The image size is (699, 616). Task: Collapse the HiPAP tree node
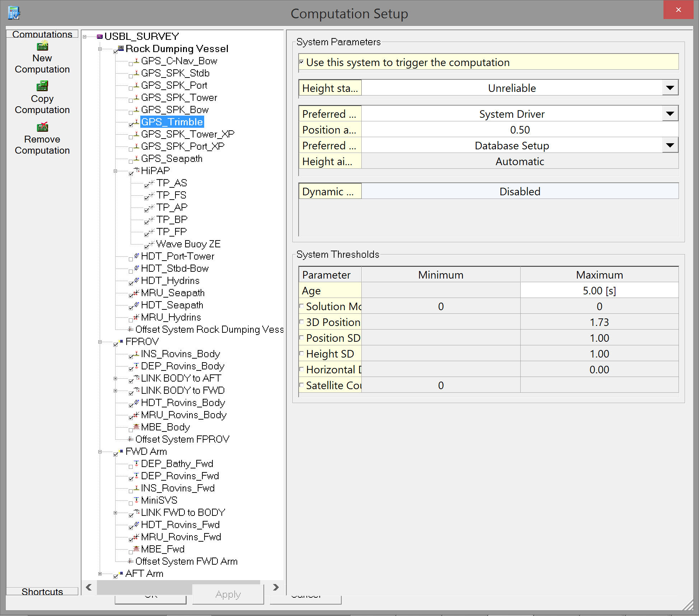(x=115, y=171)
